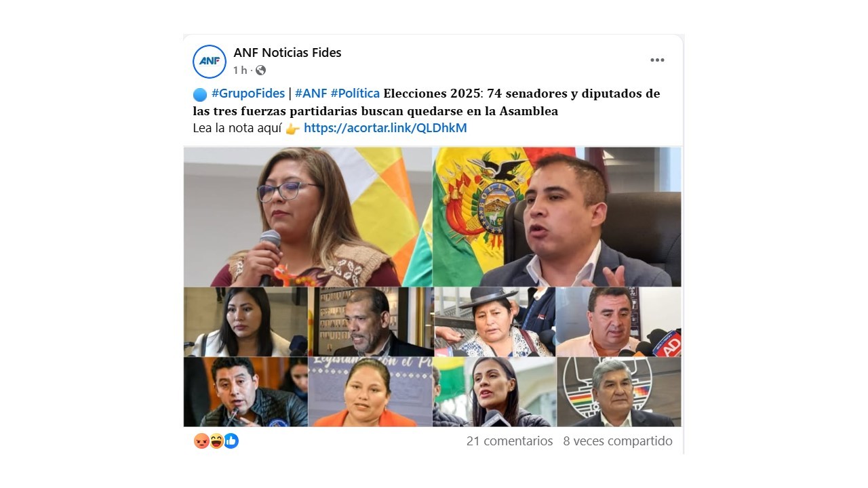Screen dimensions: 868x488
Task: Open the ANF Noticias Fides page name
Action: click(x=288, y=53)
